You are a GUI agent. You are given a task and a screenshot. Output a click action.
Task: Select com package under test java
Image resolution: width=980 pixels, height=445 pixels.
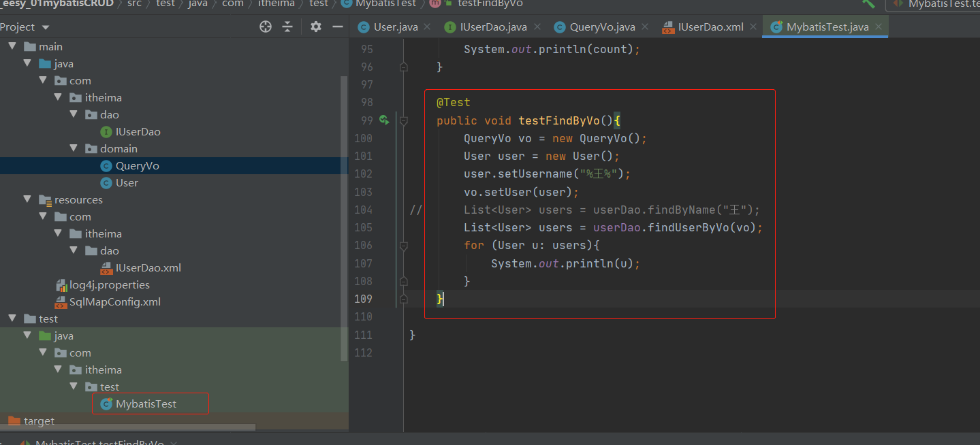point(80,352)
